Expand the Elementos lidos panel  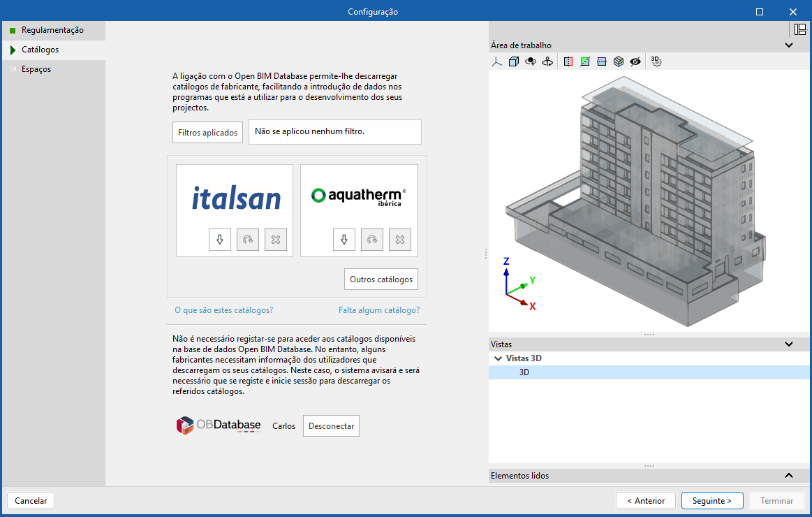click(x=789, y=476)
